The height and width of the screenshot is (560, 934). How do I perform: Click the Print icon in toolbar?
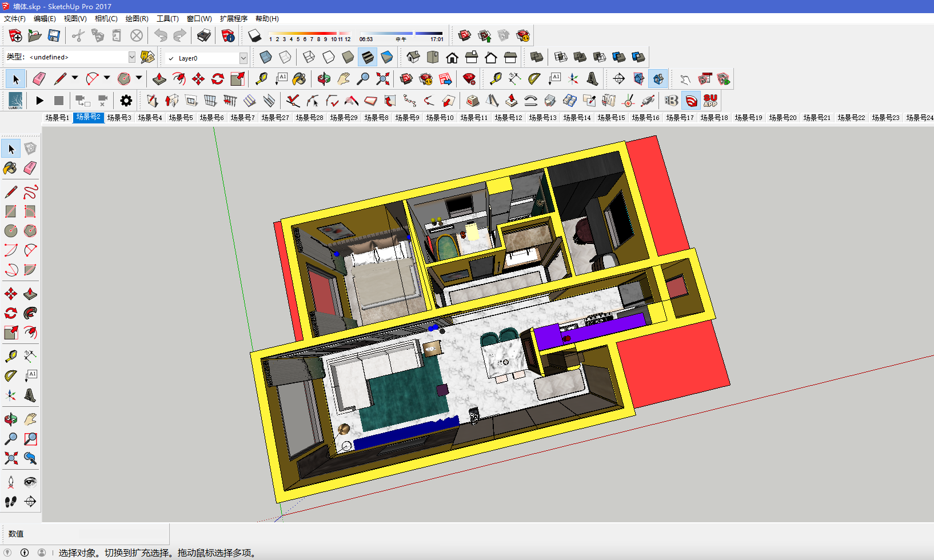pos(203,36)
